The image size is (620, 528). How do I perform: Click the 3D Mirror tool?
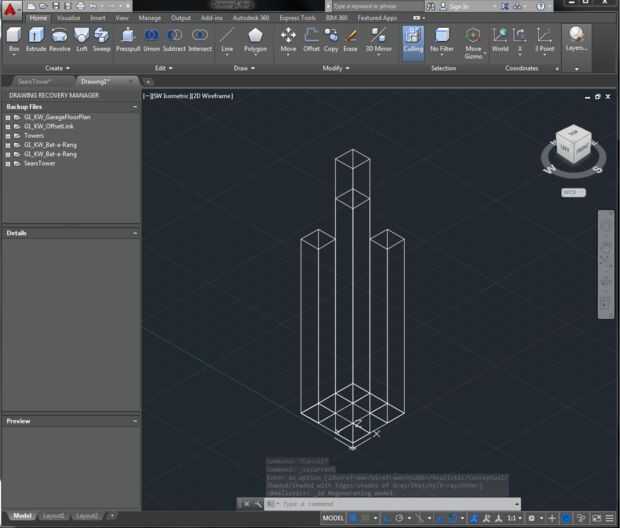pyautogui.click(x=378, y=37)
